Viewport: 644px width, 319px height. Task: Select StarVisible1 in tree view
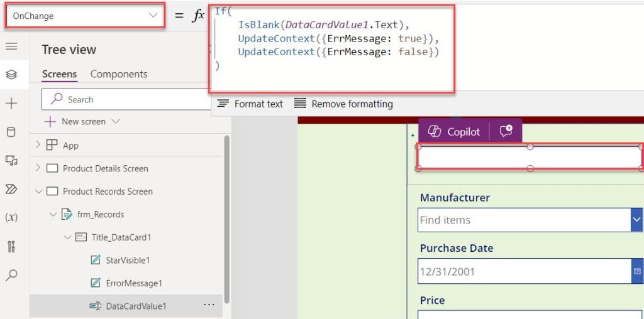click(128, 261)
